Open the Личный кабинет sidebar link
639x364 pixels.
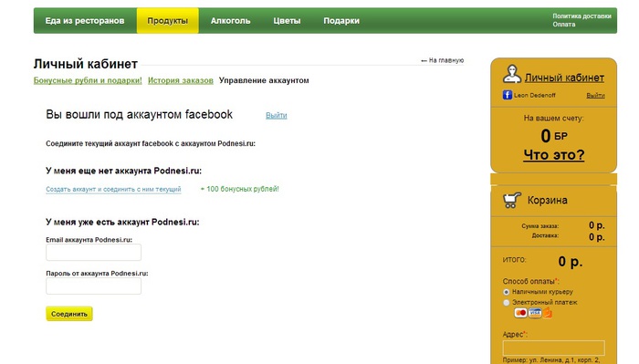click(x=564, y=78)
